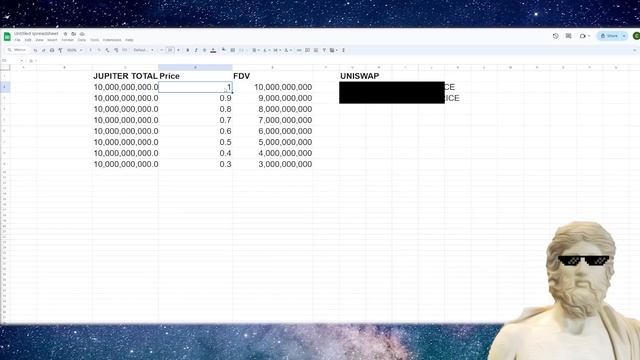This screenshot has width=640, height=360.
Task: Toggle bold formatting
Action: 187,50
